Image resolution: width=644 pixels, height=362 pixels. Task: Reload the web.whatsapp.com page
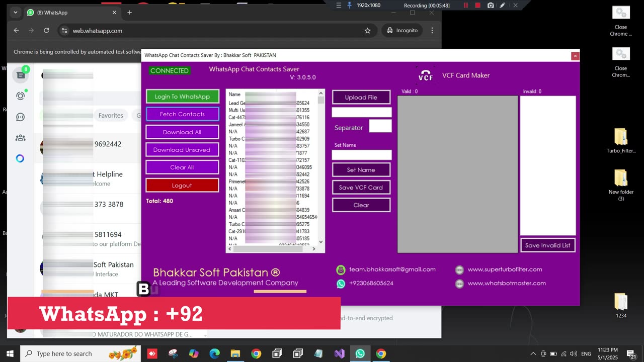pyautogui.click(x=46, y=31)
